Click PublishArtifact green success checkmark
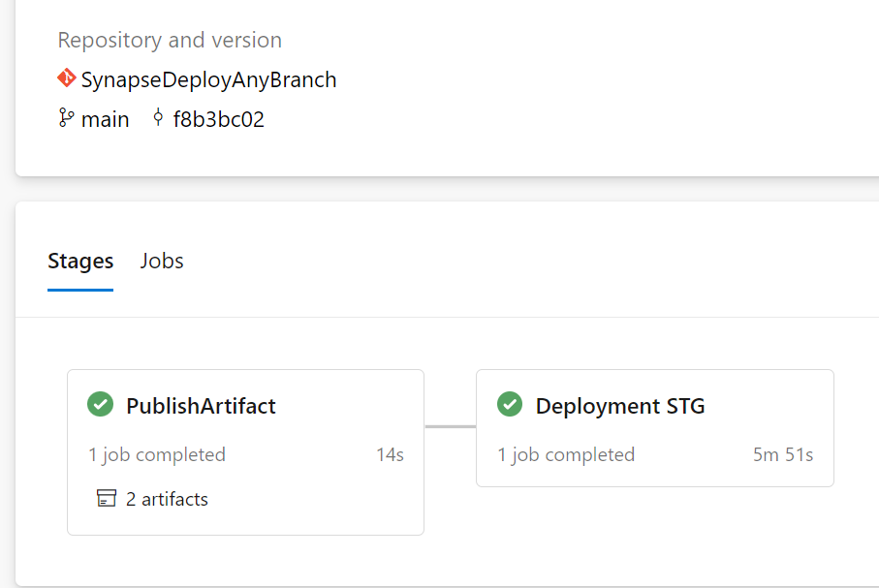 click(101, 404)
